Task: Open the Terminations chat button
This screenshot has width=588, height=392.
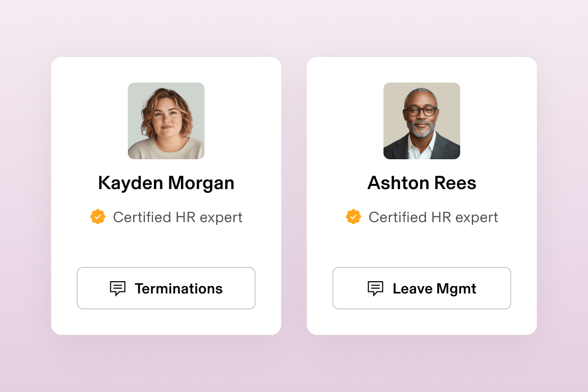Action: coord(166,288)
